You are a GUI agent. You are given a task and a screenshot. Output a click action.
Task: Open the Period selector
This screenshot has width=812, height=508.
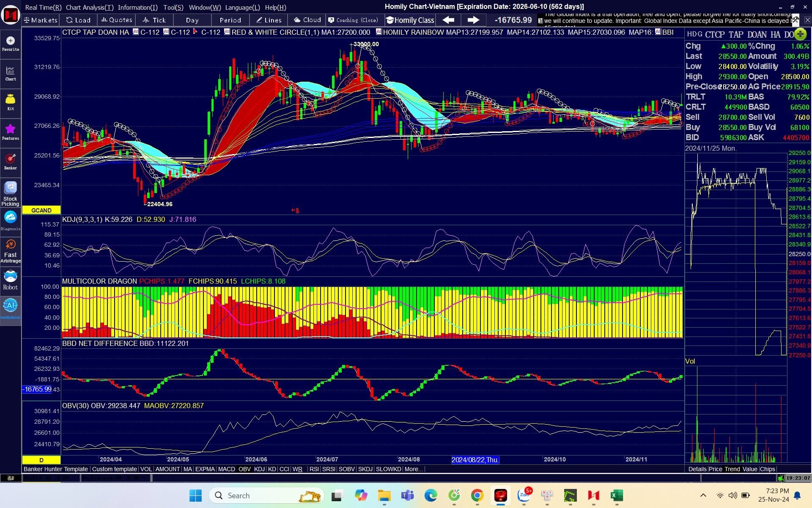pyautogui.click(x=230, y=20)
